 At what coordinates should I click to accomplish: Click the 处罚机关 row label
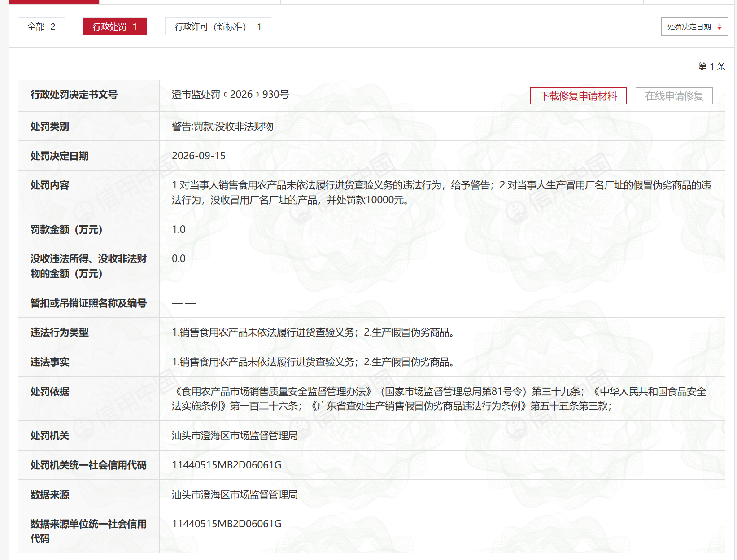(x=50, y=436)
